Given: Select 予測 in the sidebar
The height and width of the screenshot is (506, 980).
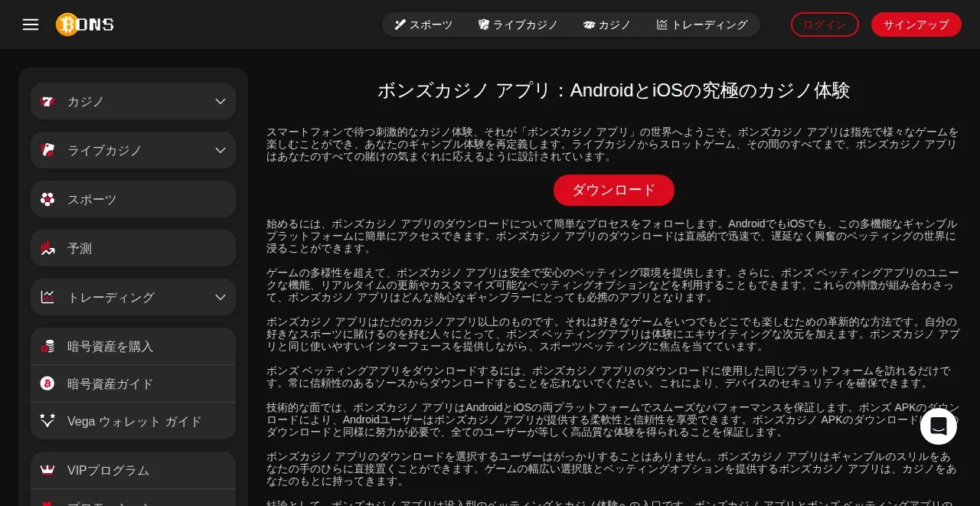Looking at the screenshot, I should (x=133, y=248).
